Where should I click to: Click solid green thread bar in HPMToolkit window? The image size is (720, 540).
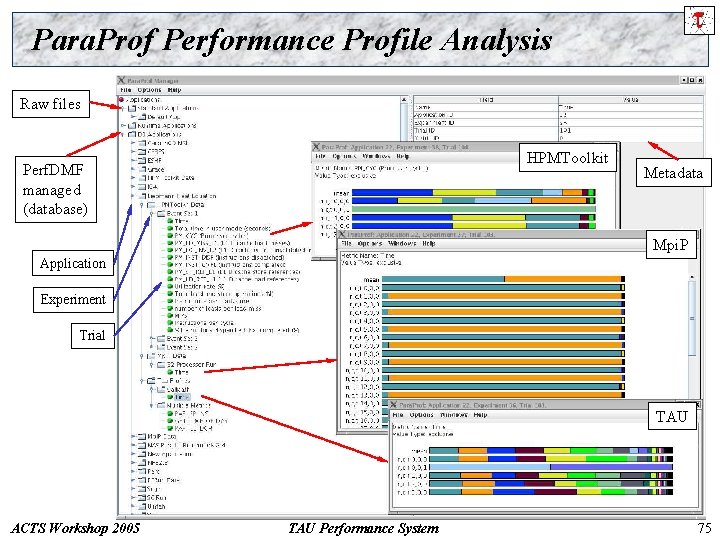(x=473, y=209)
